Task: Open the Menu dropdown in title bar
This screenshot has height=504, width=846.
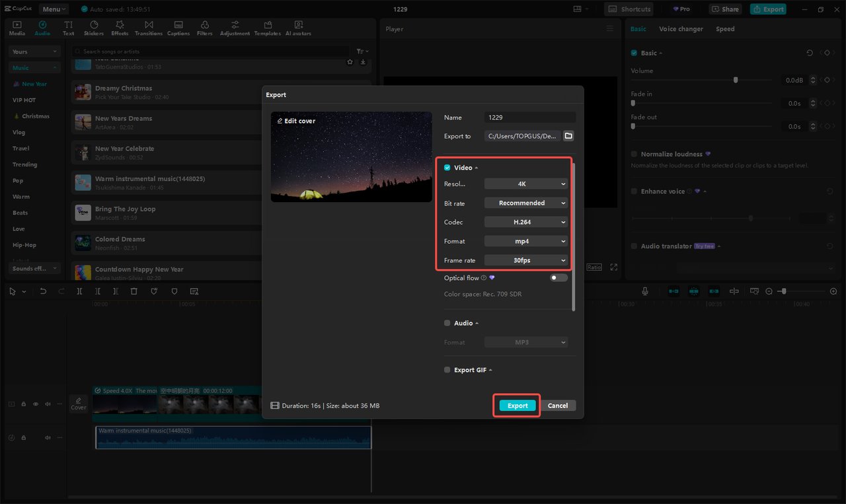Action: [x=53, y=9]
